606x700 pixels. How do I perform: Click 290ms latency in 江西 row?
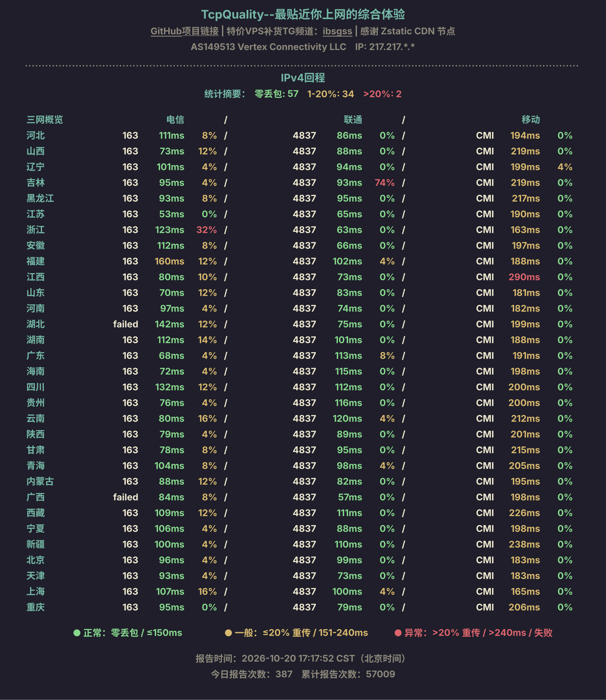(x=524, y=277)
